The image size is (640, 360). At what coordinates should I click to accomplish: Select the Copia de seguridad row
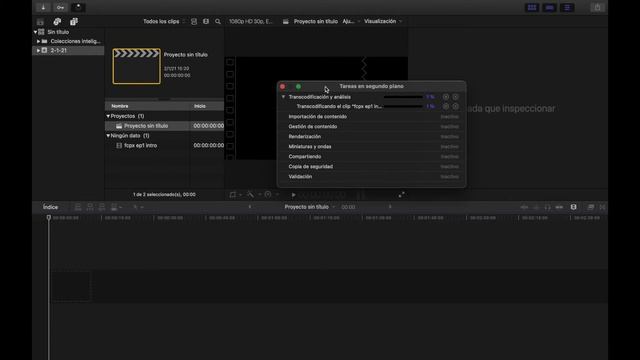coord(371,167)
